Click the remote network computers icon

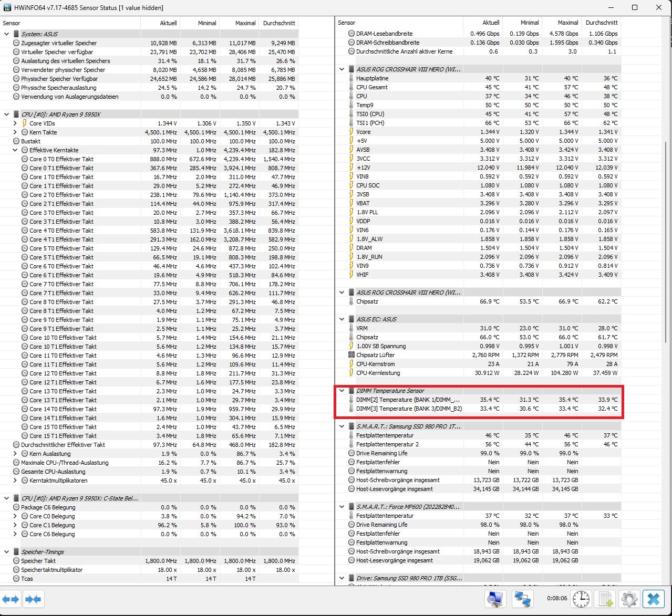point(522,599)
